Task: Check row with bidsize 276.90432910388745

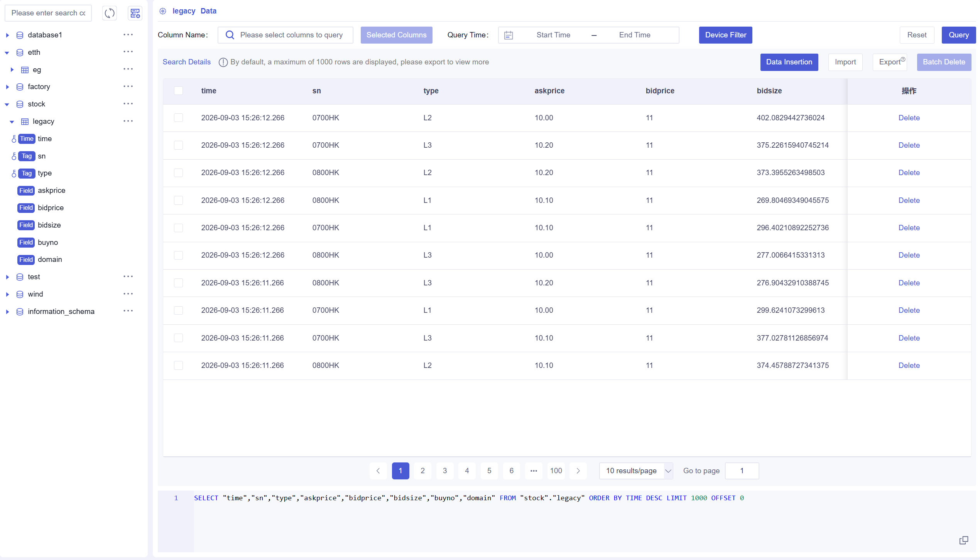Action: click(x=178, y=283)
